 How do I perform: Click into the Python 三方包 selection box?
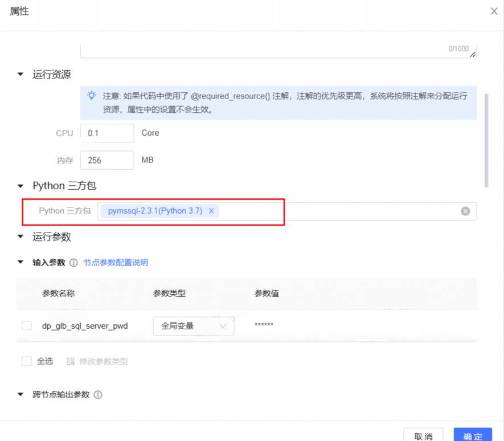point(287,211)
